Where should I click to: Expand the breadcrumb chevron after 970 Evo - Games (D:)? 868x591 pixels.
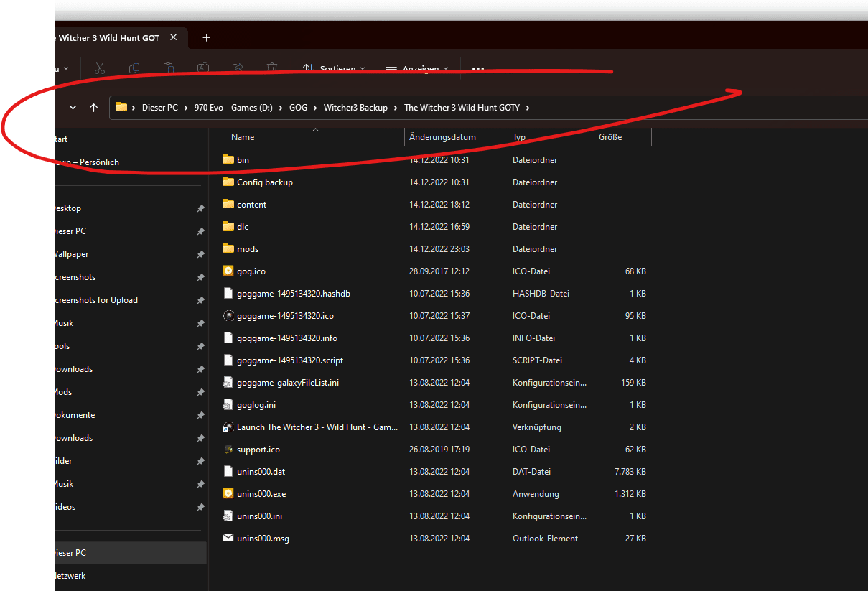pyautogui.click(x=281, y=108)
